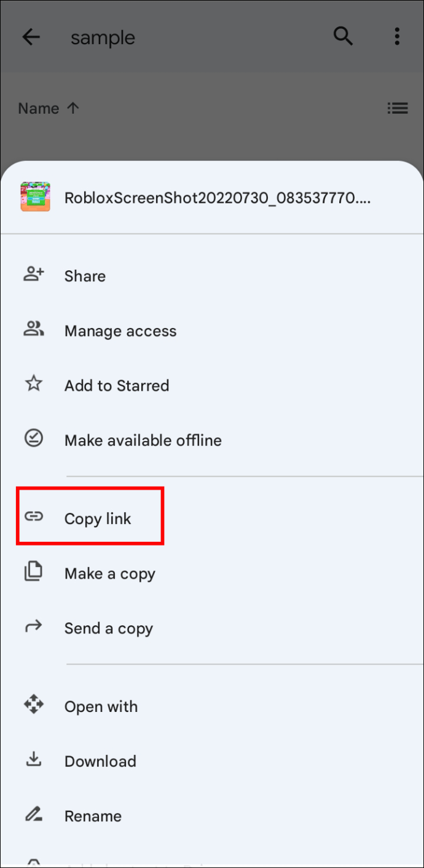Image resolution: width=424 pixels, height=868 pixels.
Task: Tap the Copy link chain icon
Action: (x=34, y=517)
